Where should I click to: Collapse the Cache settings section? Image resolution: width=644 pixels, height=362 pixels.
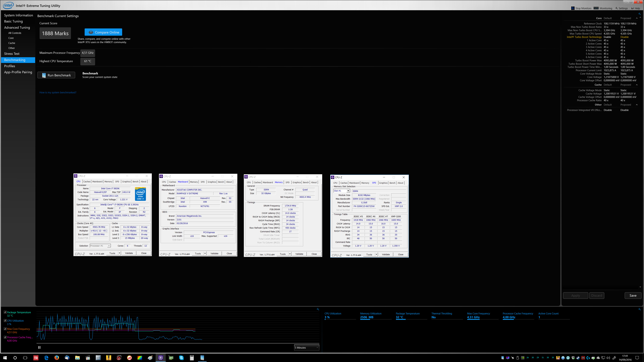click(636, 85)
